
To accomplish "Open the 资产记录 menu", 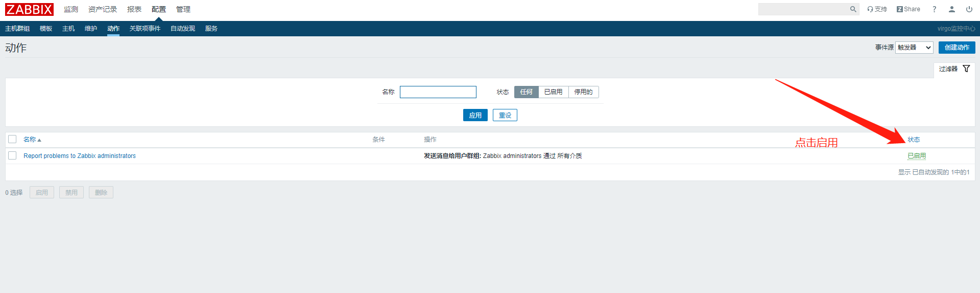I will [103, 9].
